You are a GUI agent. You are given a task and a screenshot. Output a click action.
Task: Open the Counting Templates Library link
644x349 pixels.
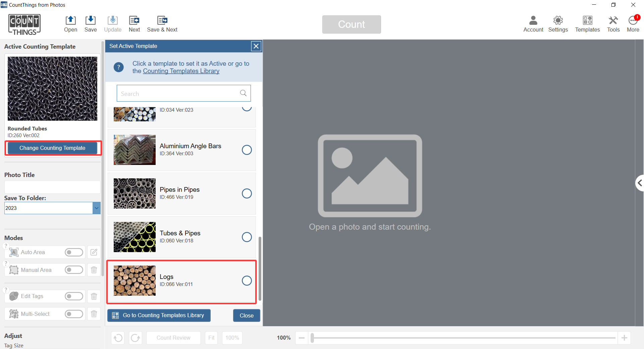(181, 71)
